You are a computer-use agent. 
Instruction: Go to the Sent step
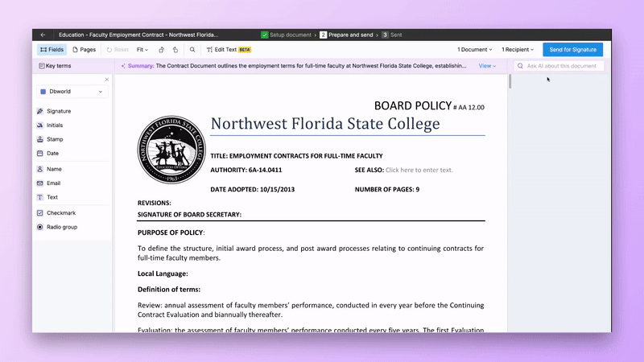392,35
